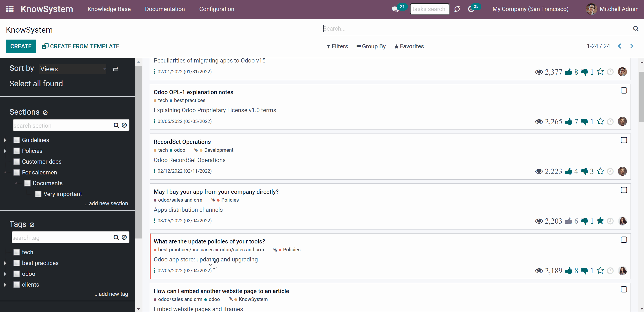
Task: Expand the clients tag tree
Action: [5, 285]
